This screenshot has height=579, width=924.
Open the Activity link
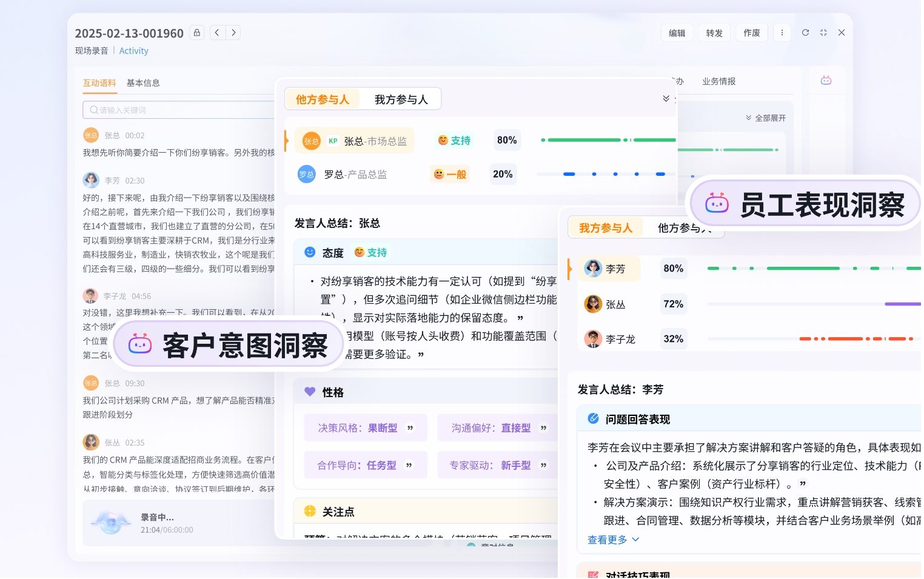(x=133, y=51)
